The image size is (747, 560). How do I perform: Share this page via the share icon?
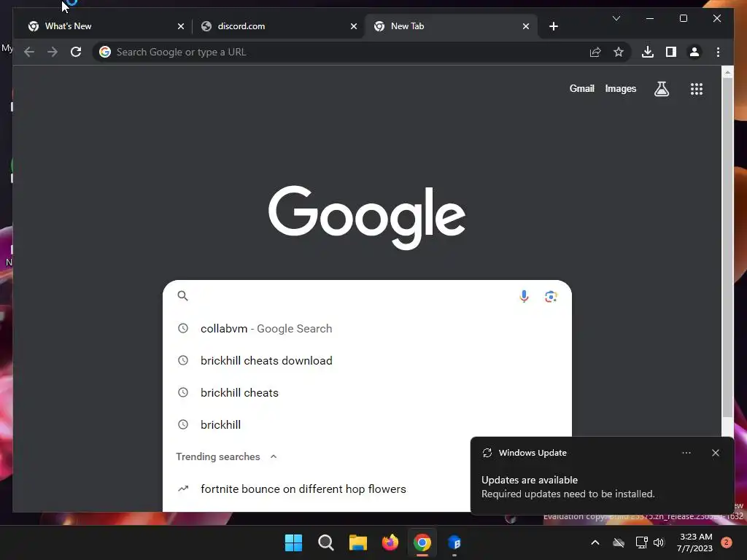tap(595, 52)
